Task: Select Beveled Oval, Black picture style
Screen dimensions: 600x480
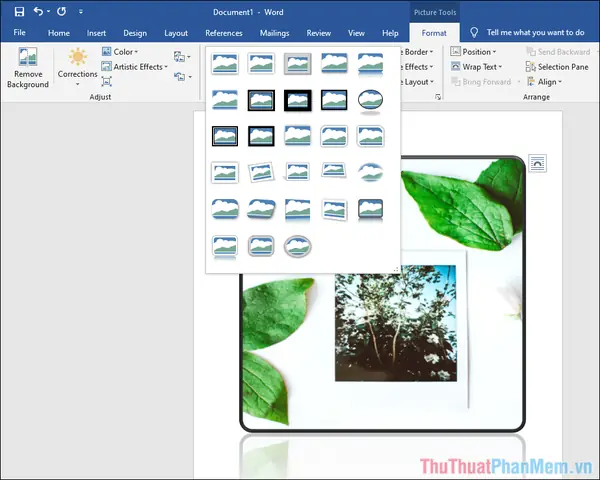Action: point(370,101)
